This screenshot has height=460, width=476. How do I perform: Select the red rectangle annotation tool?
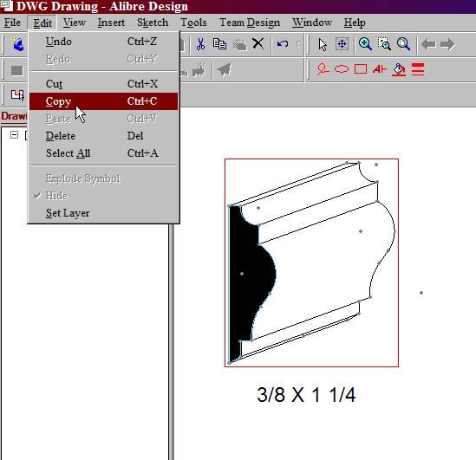361,69
